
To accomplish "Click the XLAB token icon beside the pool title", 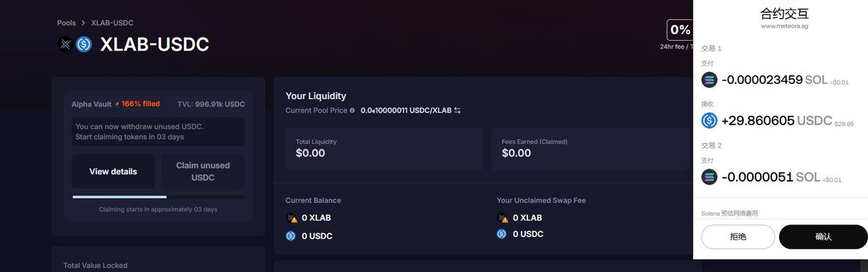I will coord(66,44).
